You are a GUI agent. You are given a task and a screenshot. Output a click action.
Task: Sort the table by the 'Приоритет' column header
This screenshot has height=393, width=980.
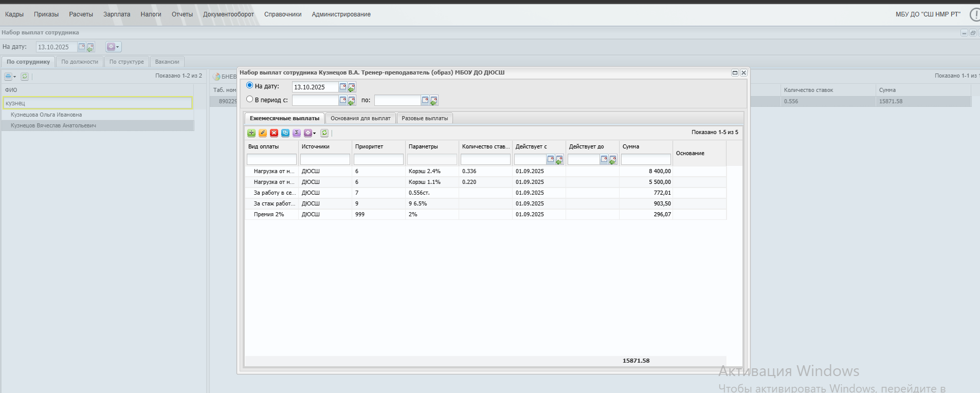pos(369,146)
